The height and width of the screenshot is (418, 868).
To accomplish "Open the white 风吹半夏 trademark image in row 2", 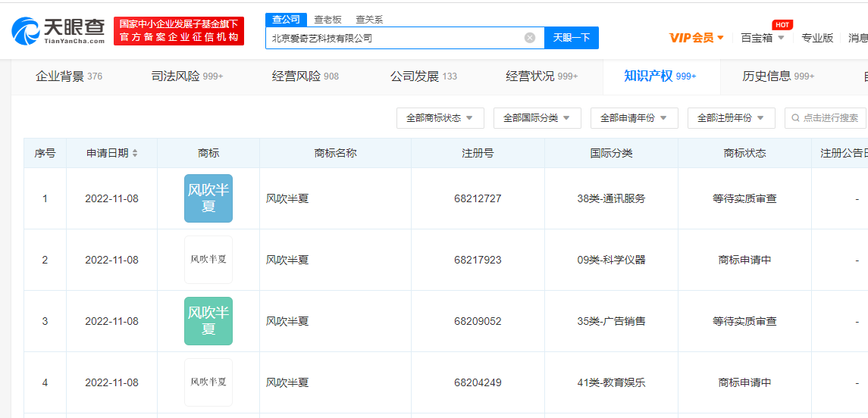I will (x=208, y=260).
